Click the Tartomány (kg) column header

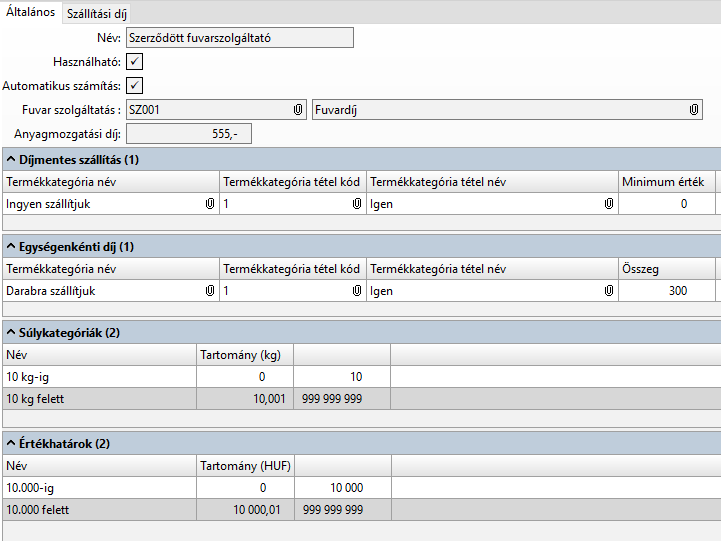pos(245,355)
